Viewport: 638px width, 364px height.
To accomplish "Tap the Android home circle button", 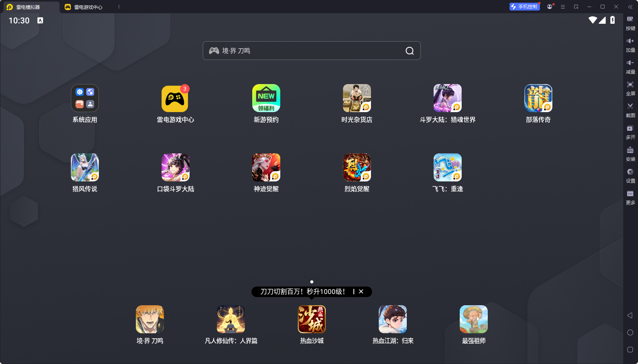I will 630,332.
